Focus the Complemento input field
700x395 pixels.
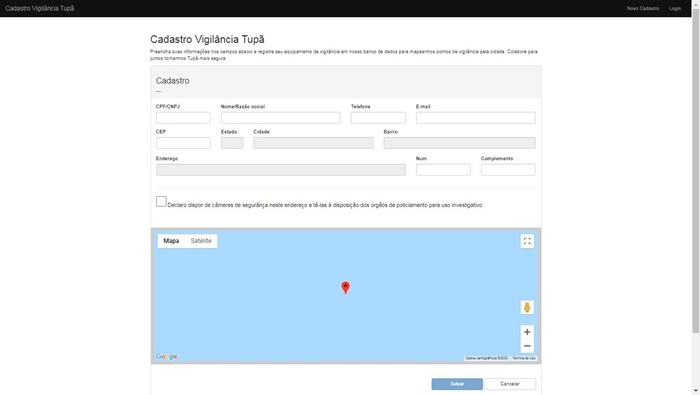(x=508, y=170)
